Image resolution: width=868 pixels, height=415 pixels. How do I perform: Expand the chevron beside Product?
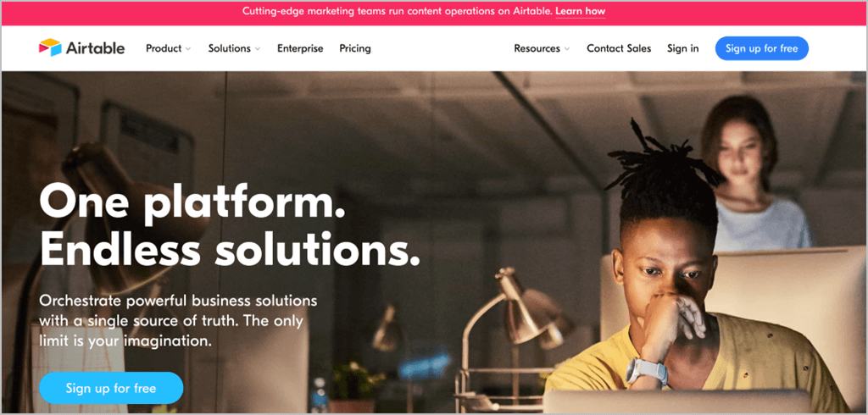(x=188, y=48)
